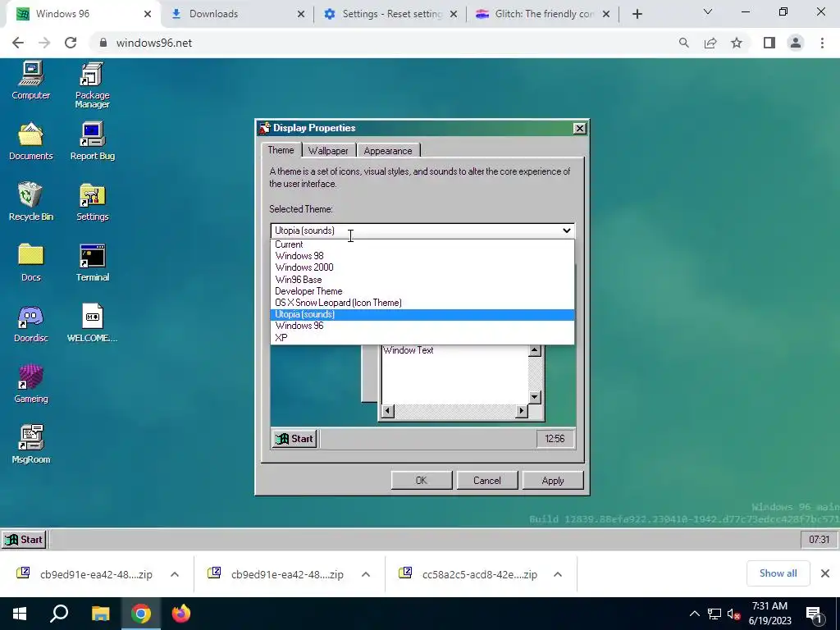Open the Chrome profile icon
840x630 pixels.
click(x=796, y=43)
